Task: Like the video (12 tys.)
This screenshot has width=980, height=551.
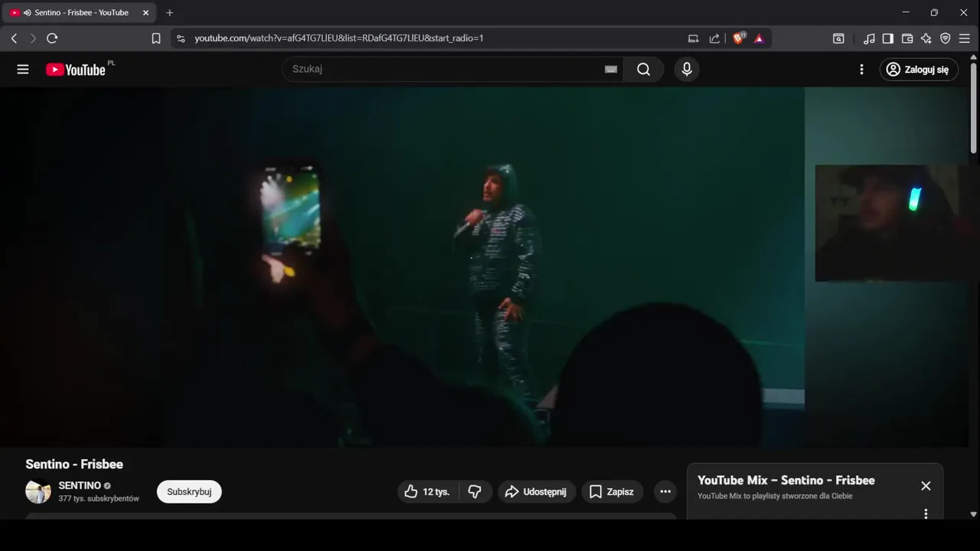Action: tap(429, 491)
